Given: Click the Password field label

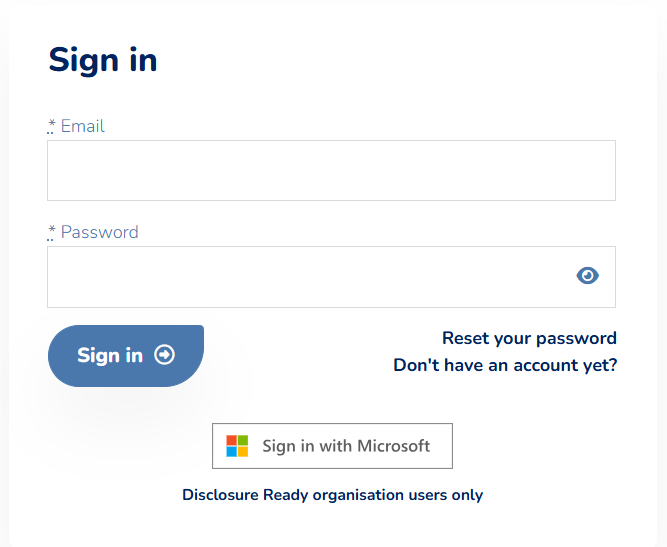Looking at the screenshot, I should pos(100,232).
